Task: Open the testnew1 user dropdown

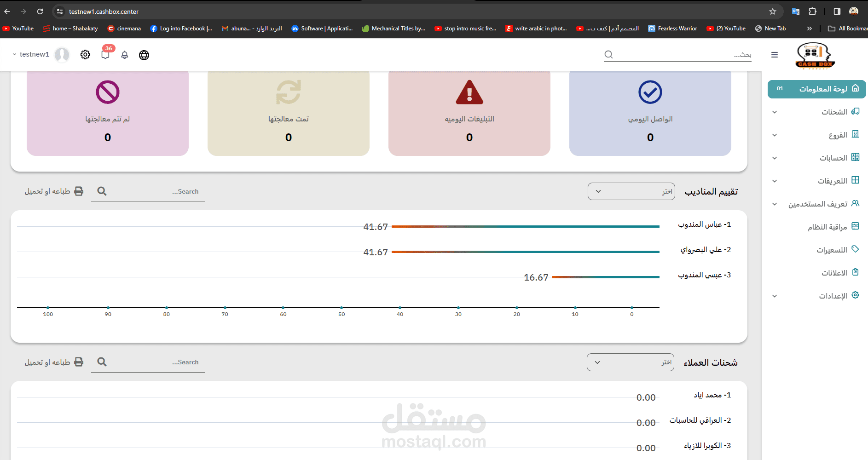Action: 31,54
